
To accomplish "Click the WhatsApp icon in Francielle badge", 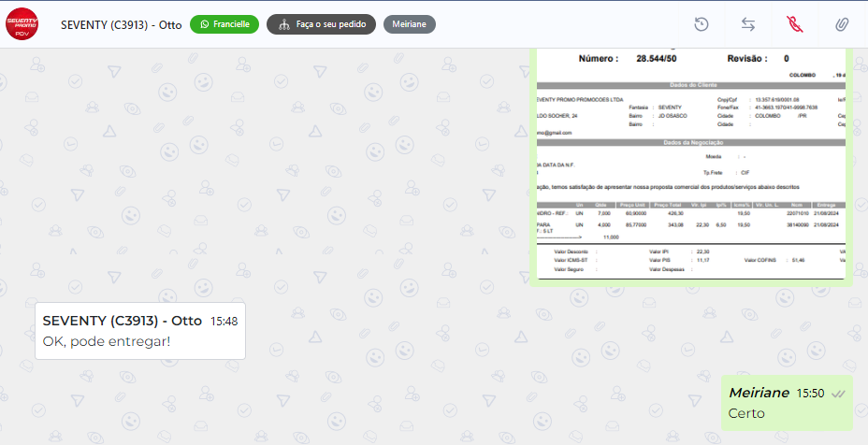I will 204,24.
